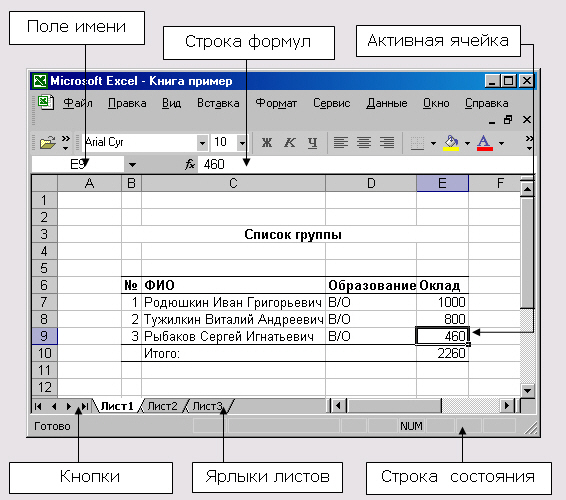Image resolution: width=566 pixels, height=500 pixels.
Task: Restore the workbook document window
Action: [x=508, y=120]
